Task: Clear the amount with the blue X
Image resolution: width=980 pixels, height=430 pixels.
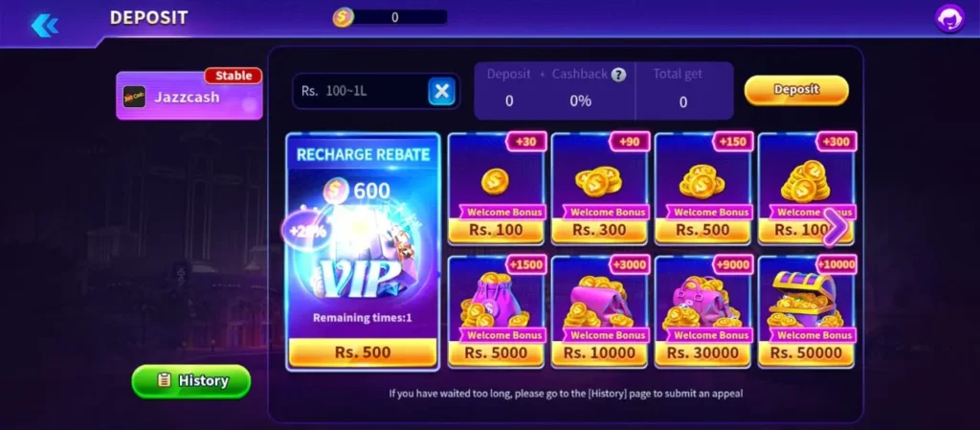Action: [x=442, y=91]
